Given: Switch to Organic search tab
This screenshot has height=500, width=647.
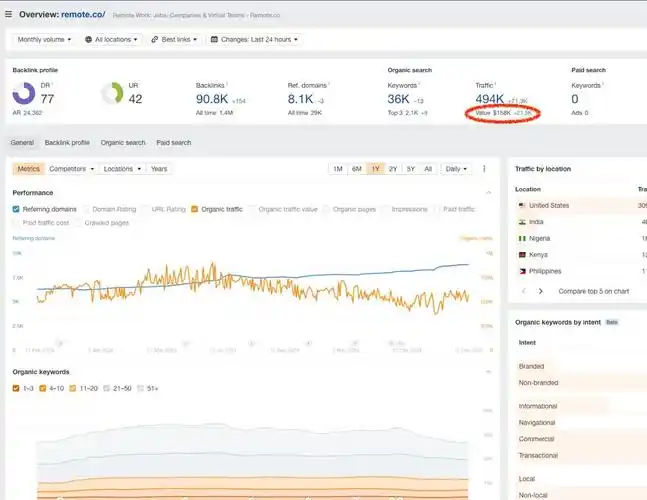Looking at the screenshot, I should coord(123,142).
